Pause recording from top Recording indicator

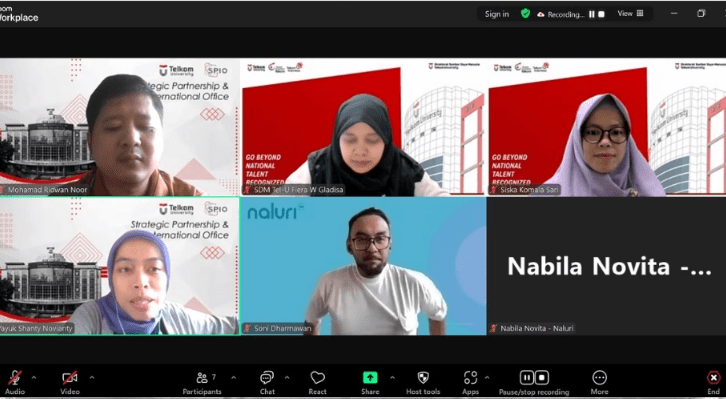[x=591, y=14]
